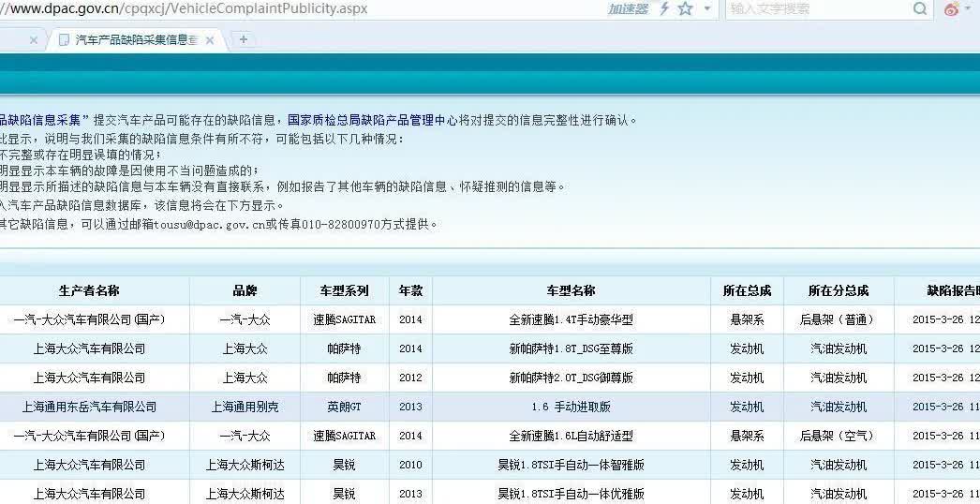Open a new tab with the plus button

244,39
